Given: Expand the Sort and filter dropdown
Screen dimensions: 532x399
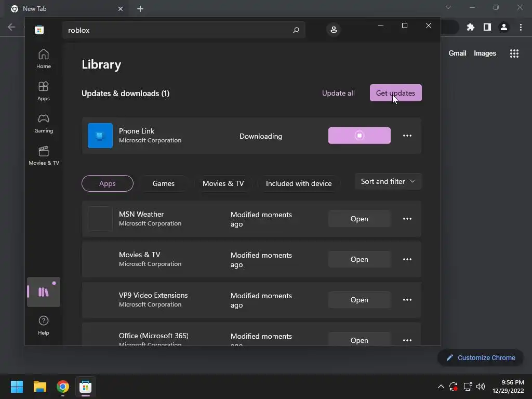Looking at the screenshot, I should tap(388, 181).
